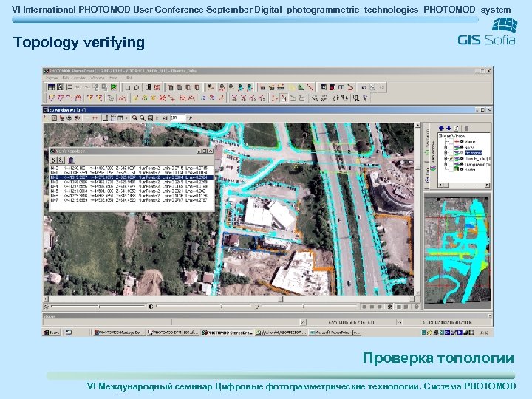Select the Objects_Sofia layer in tree
Viewport: 532px width, 399px height.
[x=477, y=158]
